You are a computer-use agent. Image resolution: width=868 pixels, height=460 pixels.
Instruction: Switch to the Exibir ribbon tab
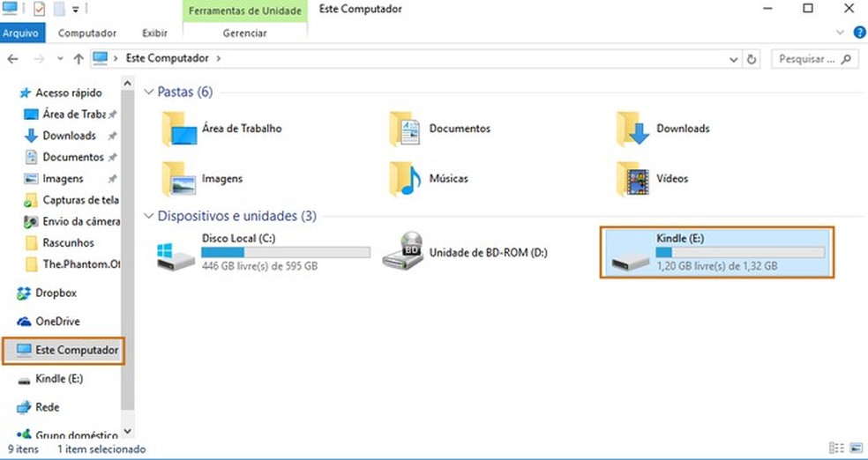155,33
